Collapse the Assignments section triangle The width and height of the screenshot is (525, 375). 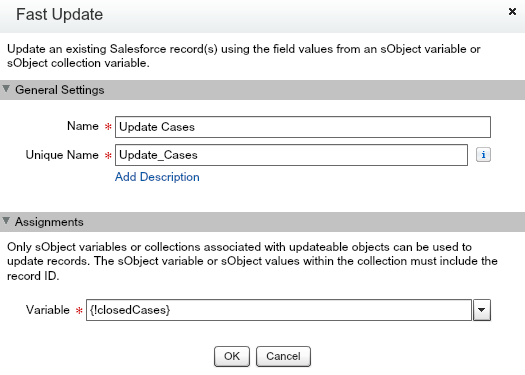[6, 221]
